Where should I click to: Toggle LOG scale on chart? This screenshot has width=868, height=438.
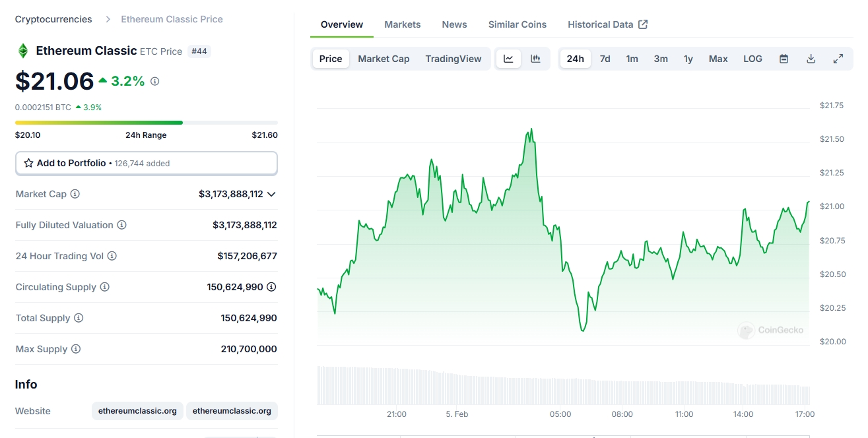click(752, 59)
